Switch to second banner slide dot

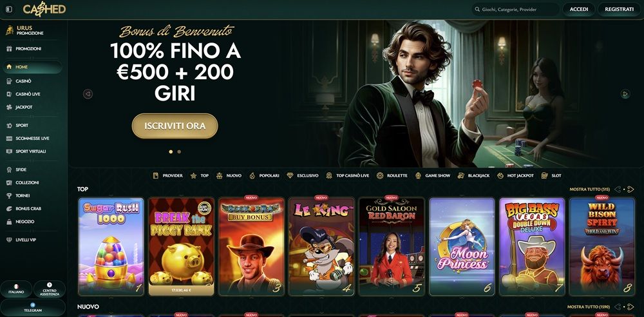(179, 151)
